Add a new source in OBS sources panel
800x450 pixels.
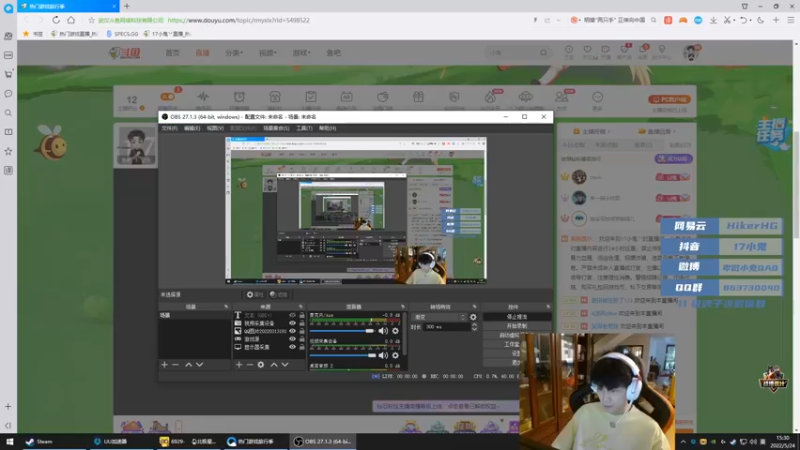coord(239,365)
